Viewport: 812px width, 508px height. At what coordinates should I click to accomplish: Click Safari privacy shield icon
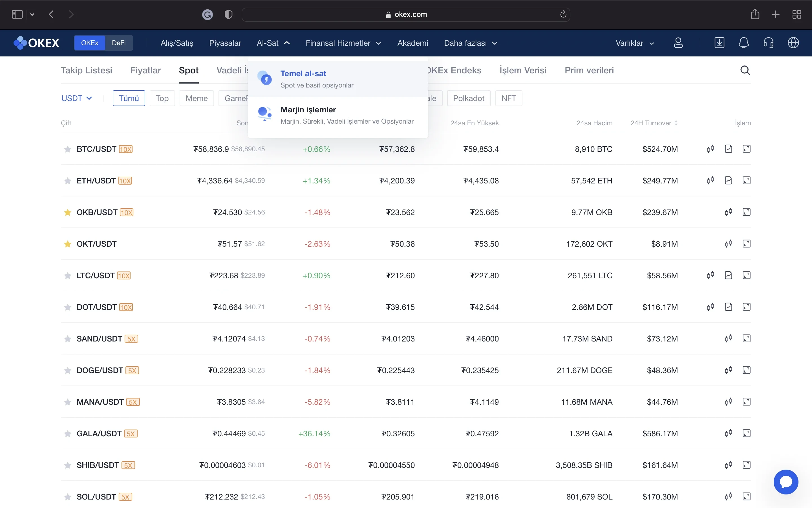click(228, 14)
